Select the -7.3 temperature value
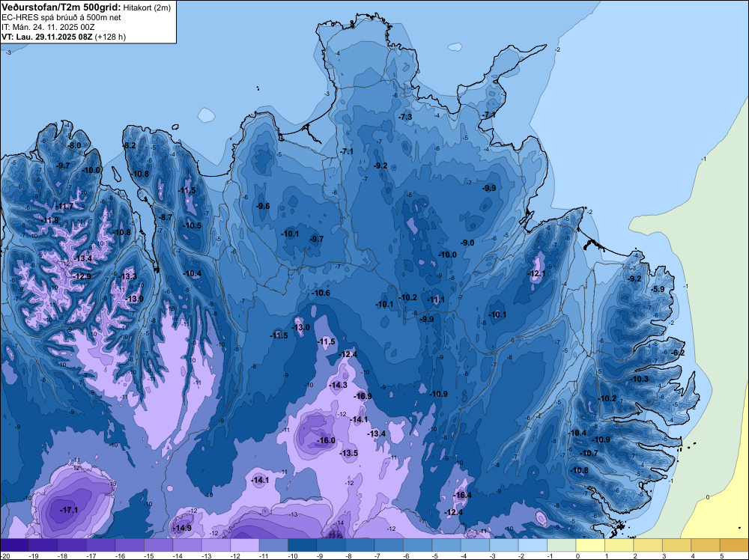Viewport: 749px width, 560px height. [x=405, y=117]
